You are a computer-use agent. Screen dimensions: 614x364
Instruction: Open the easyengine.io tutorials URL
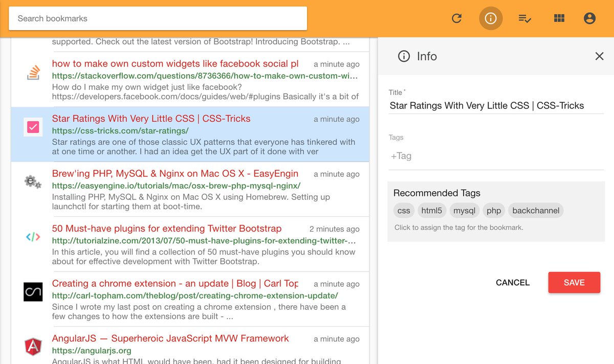tap(176, 186)
